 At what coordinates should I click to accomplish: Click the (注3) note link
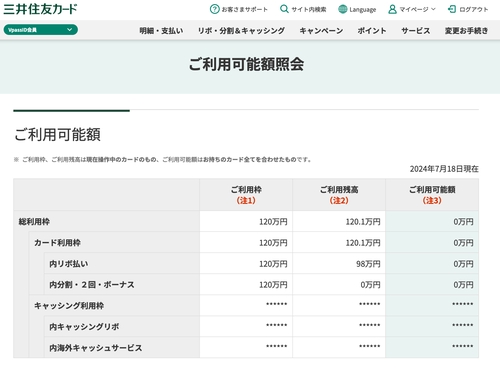tap(432, 200)
